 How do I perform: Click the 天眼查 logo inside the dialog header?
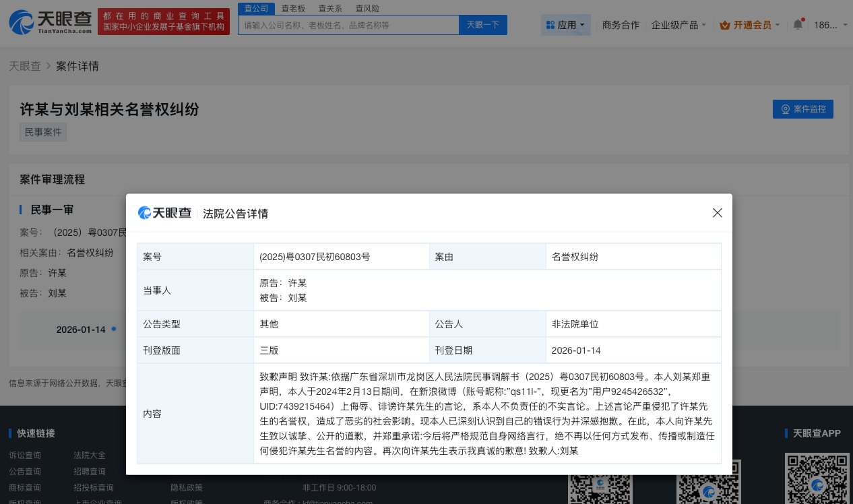point(164,212)
